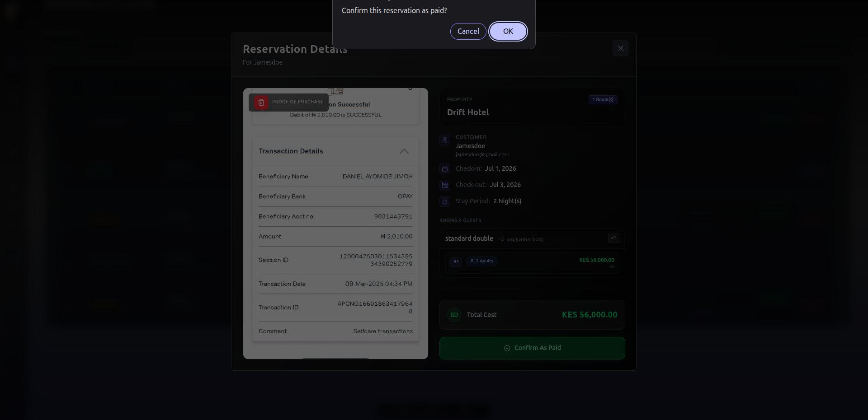
Task: Click the Jamesdoe customer name
Action: click(470, 146)
